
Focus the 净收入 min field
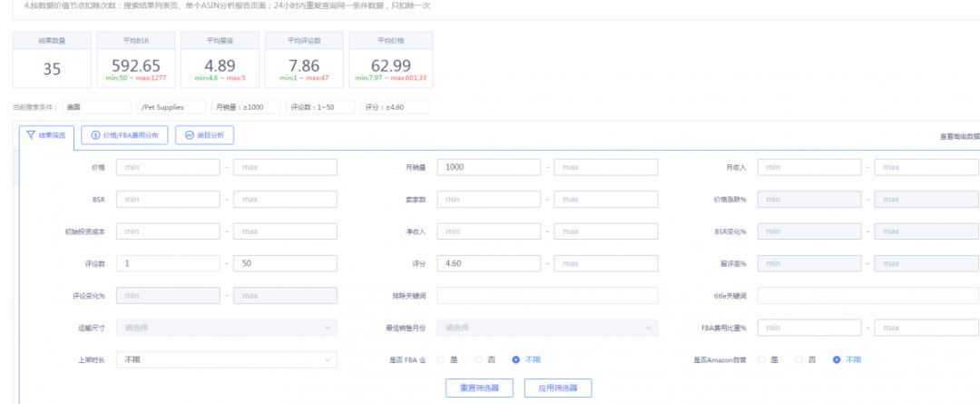(489, 232)
